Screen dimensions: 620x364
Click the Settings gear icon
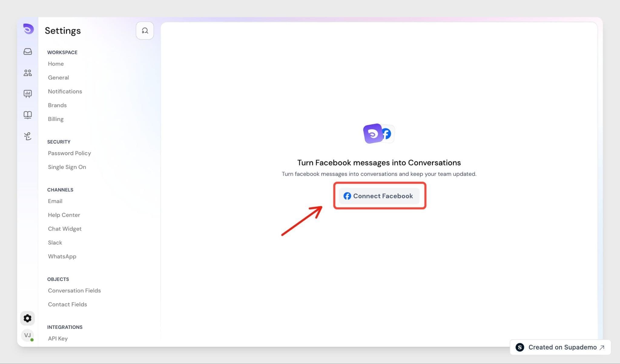pos(28,318)
